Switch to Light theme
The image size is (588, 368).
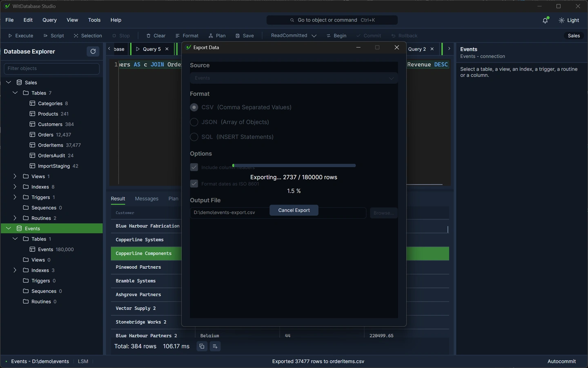pyautogui.click(x=569, y=20)
